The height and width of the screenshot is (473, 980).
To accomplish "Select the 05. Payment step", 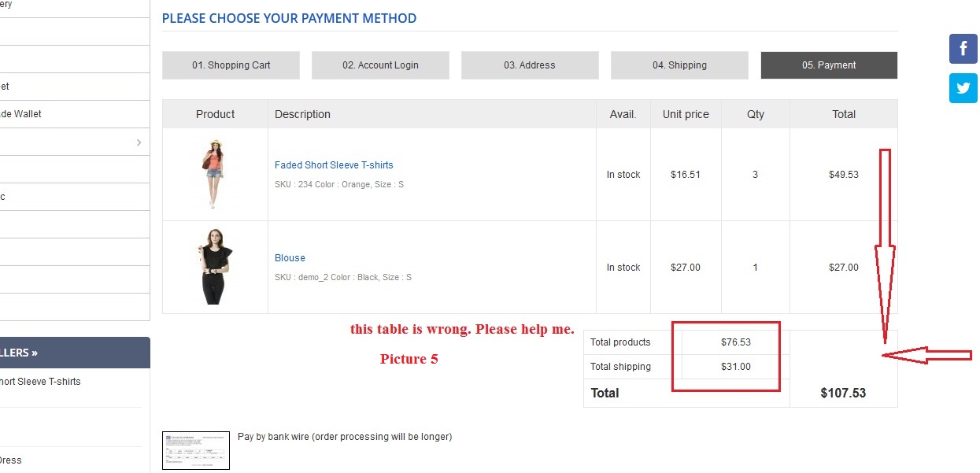I will click(x=829, y=65).
